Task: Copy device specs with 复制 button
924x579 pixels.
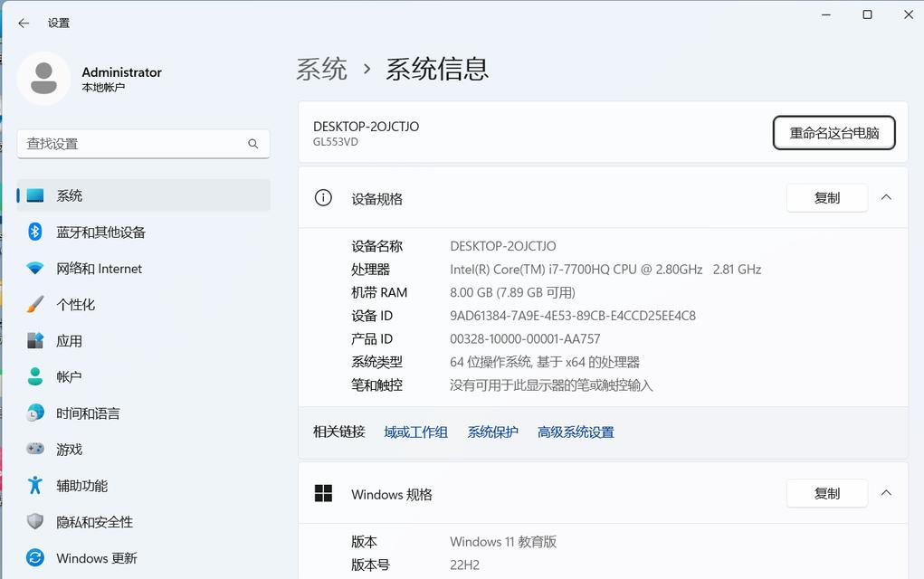Action: 827,198
